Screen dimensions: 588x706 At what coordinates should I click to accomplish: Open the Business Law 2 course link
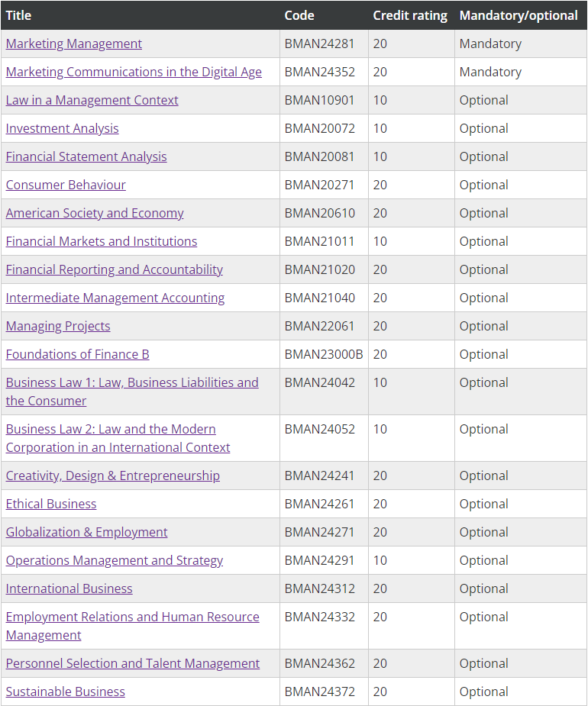click(118, 439)
